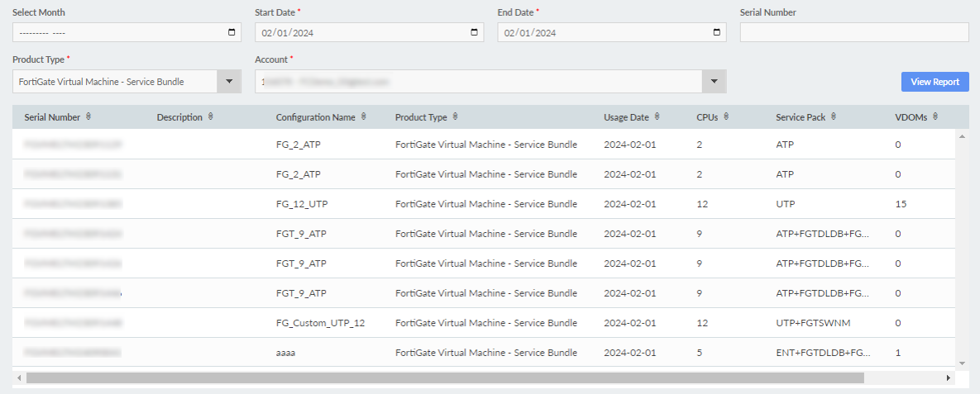The width and height of the screenshot is (980, 394).
Task: Click horizontal scrollbar left arrow
Action: [19, 377]
